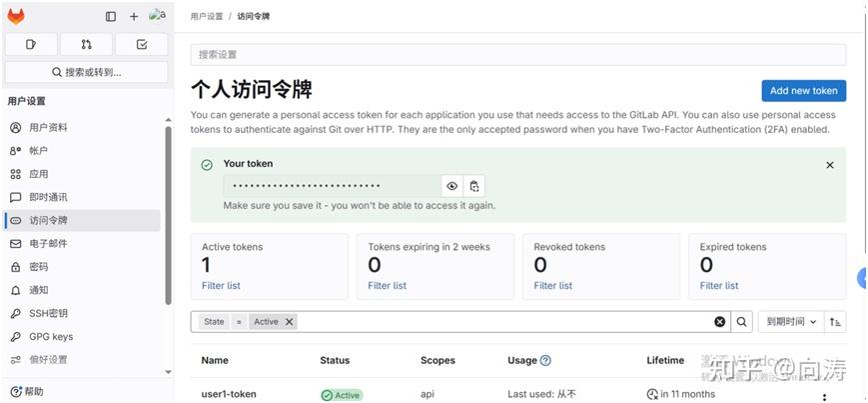Toggle the sidebar collapse icon
The height and width of the screenshot is (403, 868).
click(111, 17)
